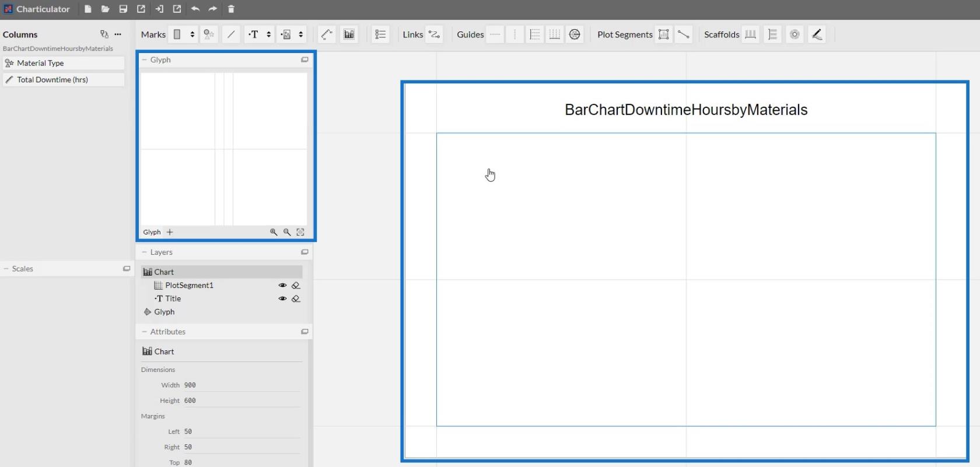Apply custom curve scaffold
The height and width of the screenshot is (467, 980).
click(817, 34)
